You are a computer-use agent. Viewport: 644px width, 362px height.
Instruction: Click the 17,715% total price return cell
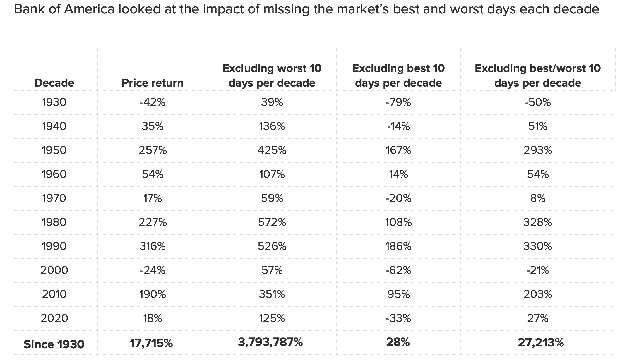pos(151,343)
